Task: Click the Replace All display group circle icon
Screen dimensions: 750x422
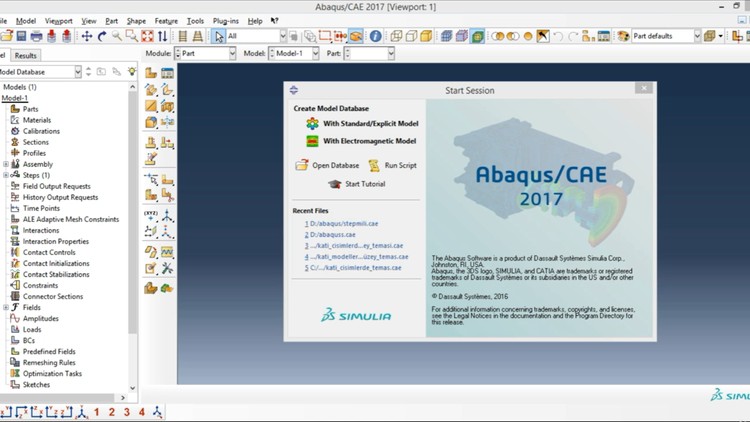Action: (x=528, y=36)
